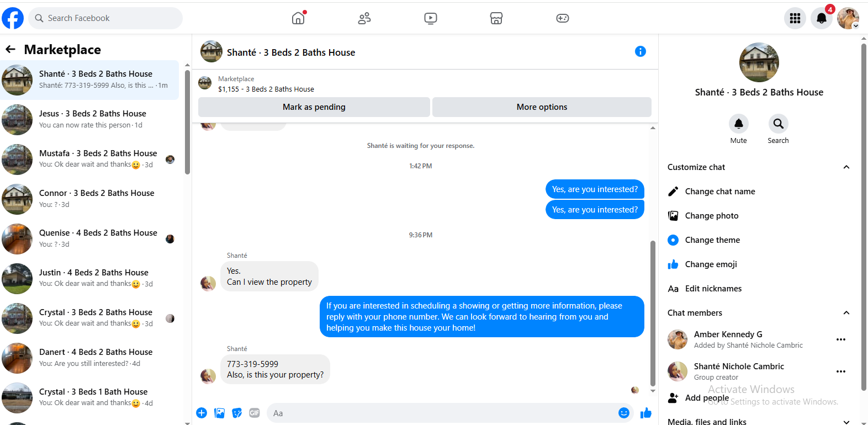Viewport: 868px width, 425px height.
Task: Click Change emoji option
Action: click(x=759, y=264)
